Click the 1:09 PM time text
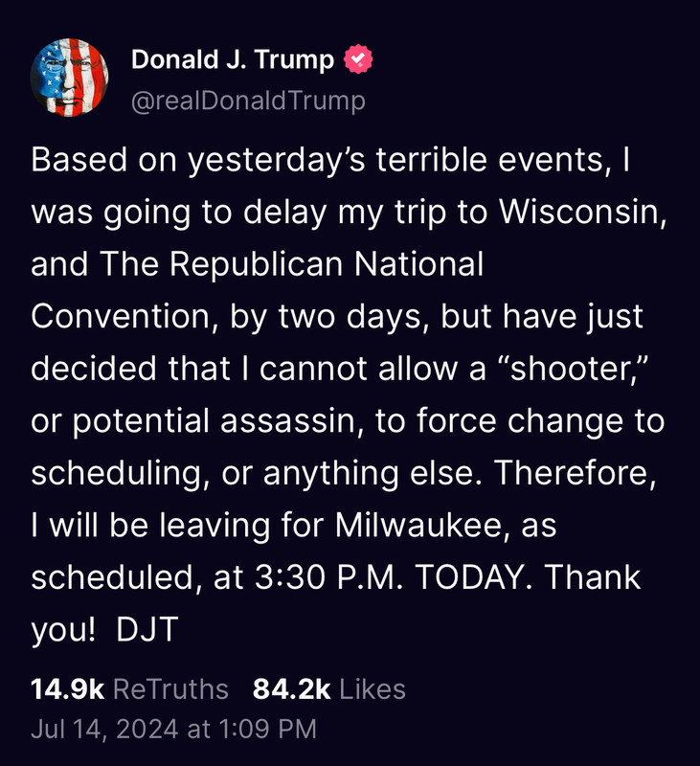Screen dimensions: 700x766 point(268,729)
